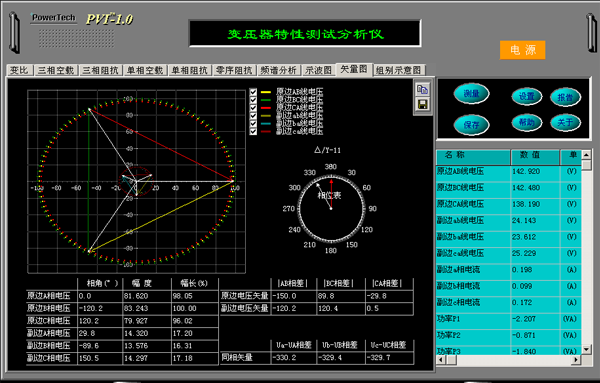Screen dimensions: 600x383
Task: Toggle the 原边CA线电压 legend checkbox
Action: (253, 108)
